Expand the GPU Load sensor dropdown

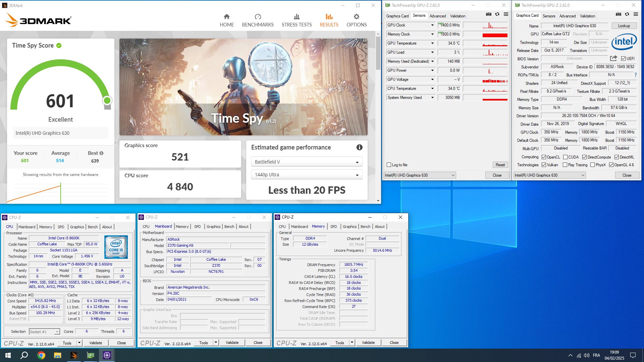pos(432,52)
